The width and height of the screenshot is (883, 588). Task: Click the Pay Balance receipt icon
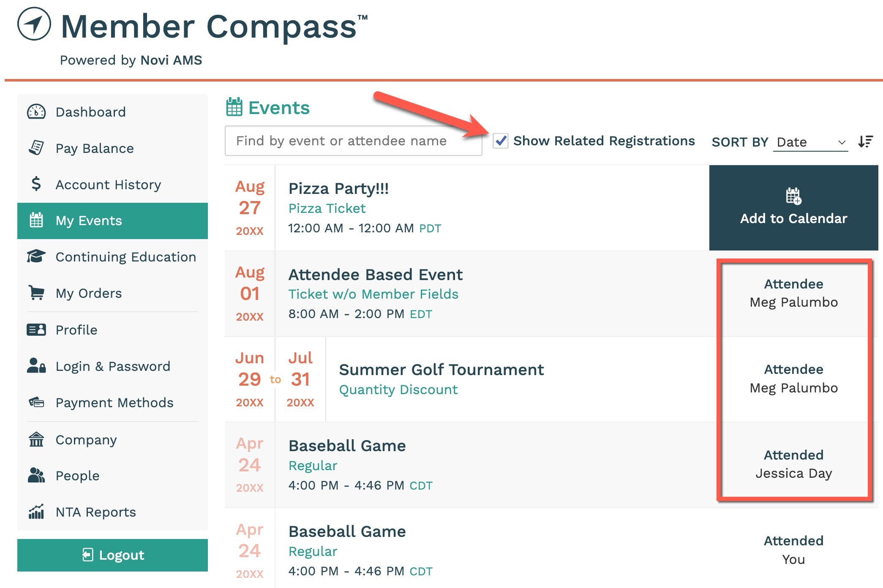pyautogui.click(x=36, y=148)
